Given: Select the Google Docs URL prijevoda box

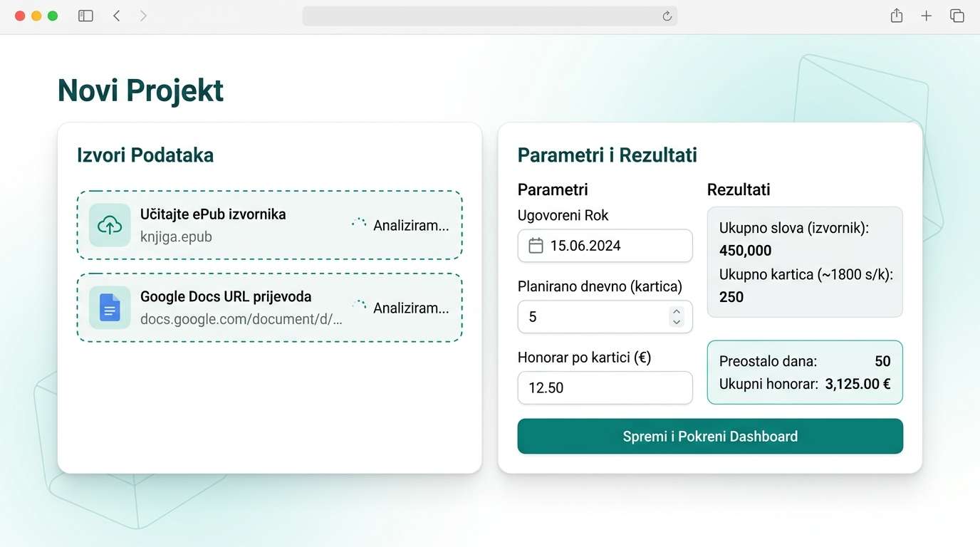Looking at the screenshot, I should [x=269, y=308].
